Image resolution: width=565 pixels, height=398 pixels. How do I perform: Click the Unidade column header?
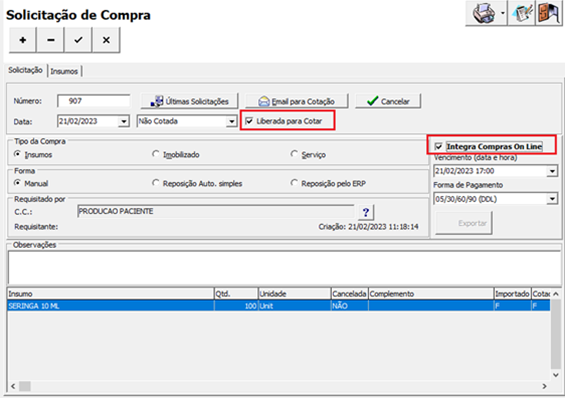294,294
